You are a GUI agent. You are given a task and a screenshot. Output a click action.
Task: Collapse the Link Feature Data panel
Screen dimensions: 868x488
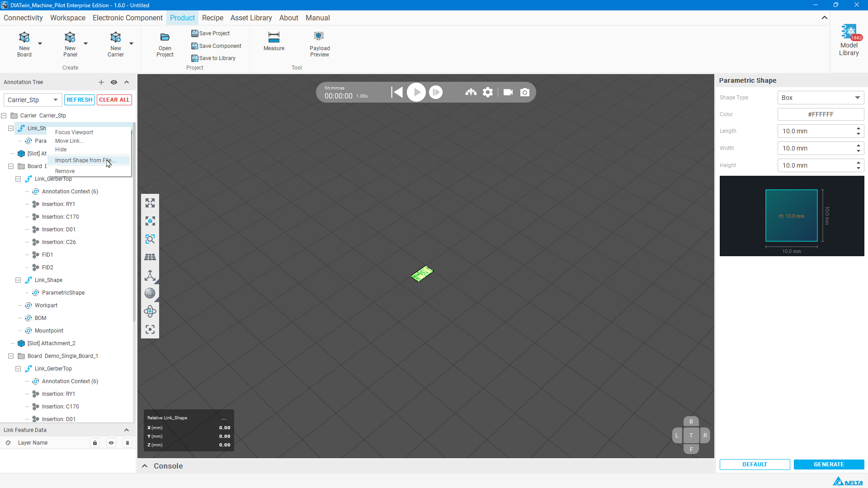[127, 430]
